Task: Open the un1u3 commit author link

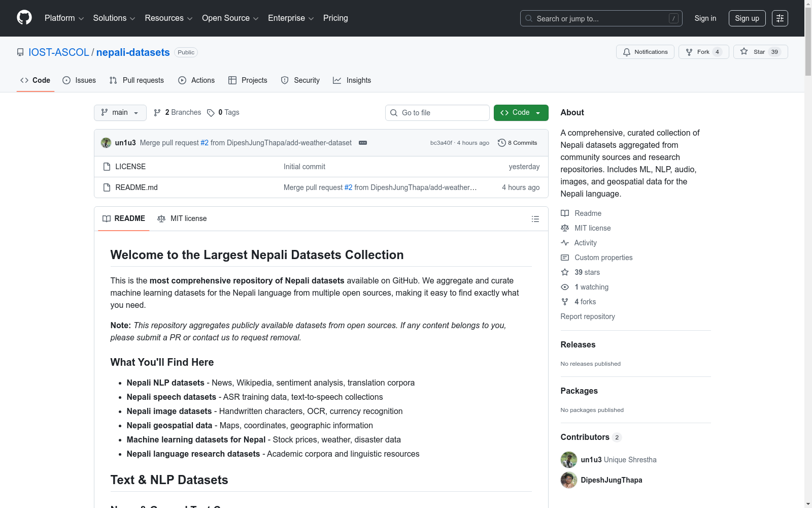Action: coord(125,143)
